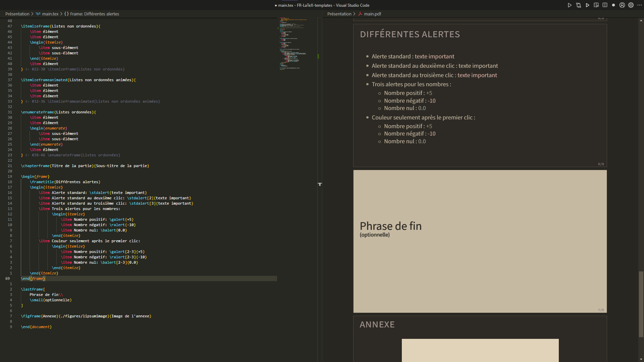
Task: Click the \enumerateframe{Listes ordonnées} code line
Action: [58, 112]
